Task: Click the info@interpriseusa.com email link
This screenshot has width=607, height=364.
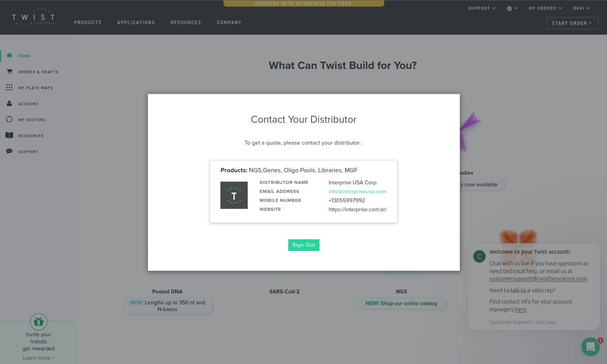Action: (x=357, y=192)
